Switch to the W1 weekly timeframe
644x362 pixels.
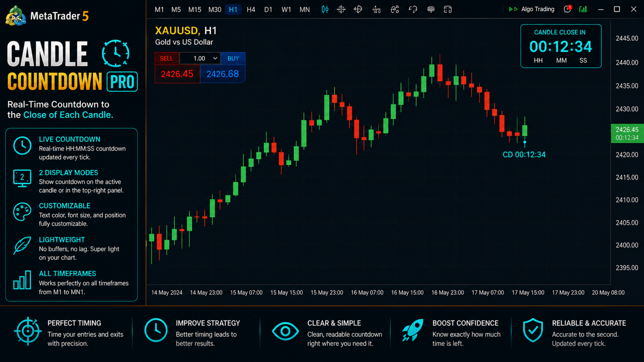[286, 10]
